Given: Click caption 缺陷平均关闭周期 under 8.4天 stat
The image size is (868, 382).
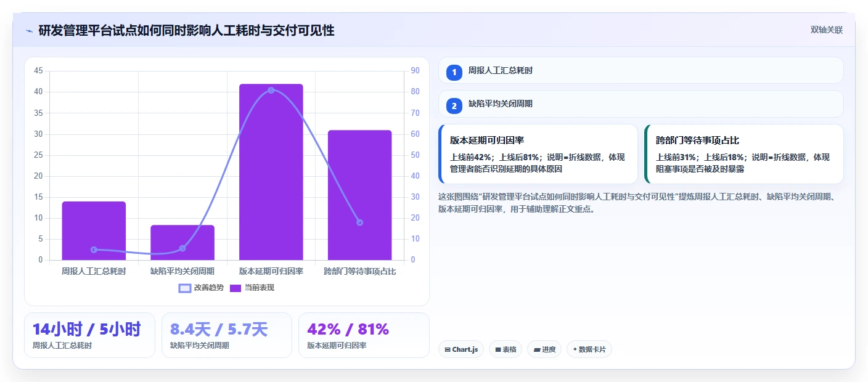Looking at the screenshot, I should [200, 346].
